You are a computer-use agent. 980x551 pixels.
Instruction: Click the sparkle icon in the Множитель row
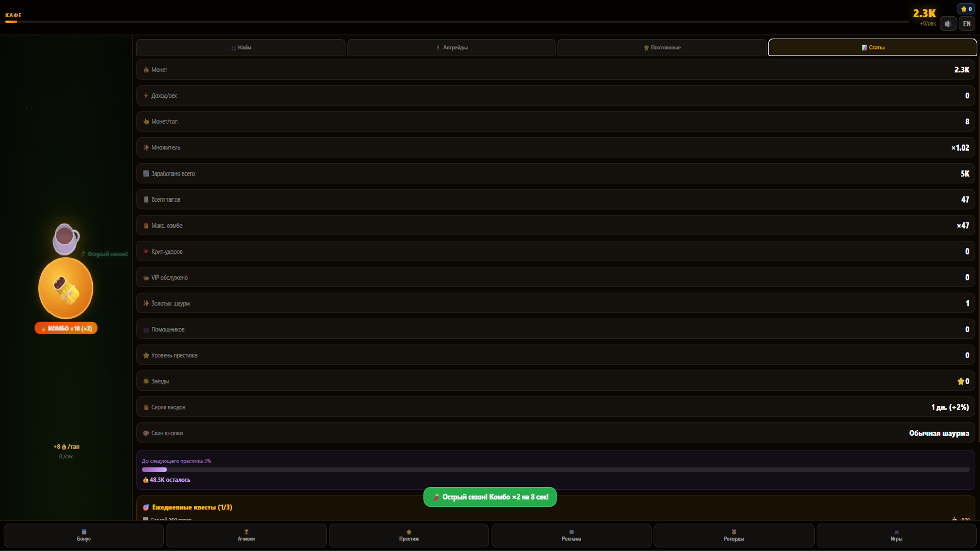[x=146, y=148]
